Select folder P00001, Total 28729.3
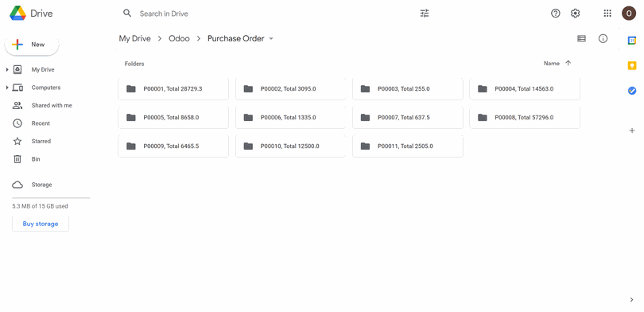This screenshot has width=644, height=312. point(173,89)
